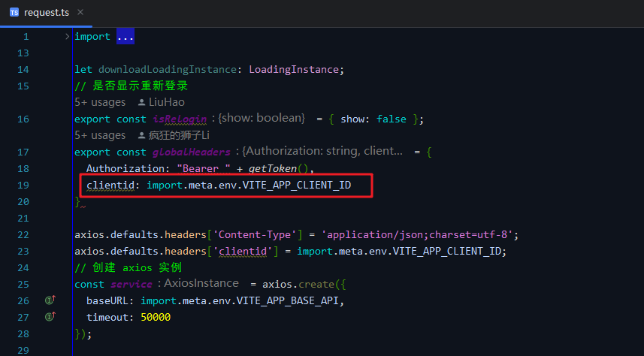
Task: Click the downloadLoadingInstance variable
Action: (167, 69)
